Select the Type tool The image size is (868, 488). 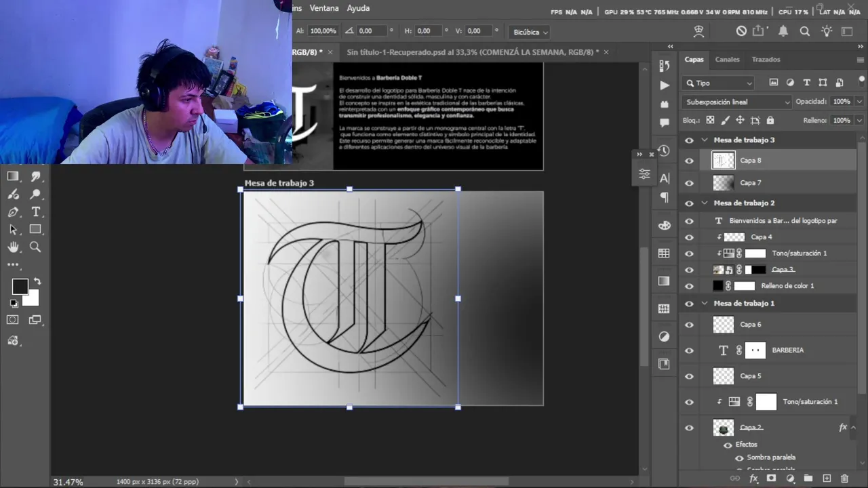coord(36,212)
